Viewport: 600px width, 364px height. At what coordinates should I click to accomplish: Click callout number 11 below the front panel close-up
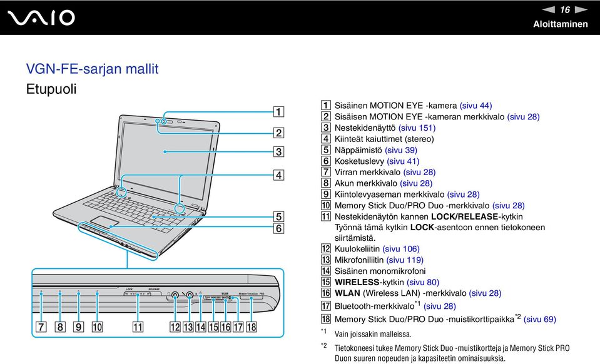138,327
